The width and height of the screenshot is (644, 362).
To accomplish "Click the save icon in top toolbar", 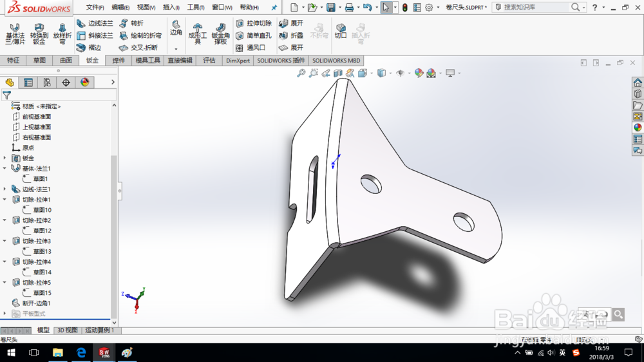I will click(330, 7).
